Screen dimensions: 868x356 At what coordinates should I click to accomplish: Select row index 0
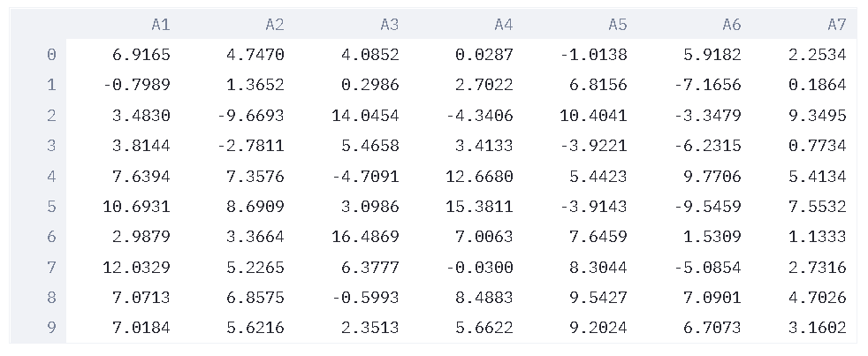50,55
